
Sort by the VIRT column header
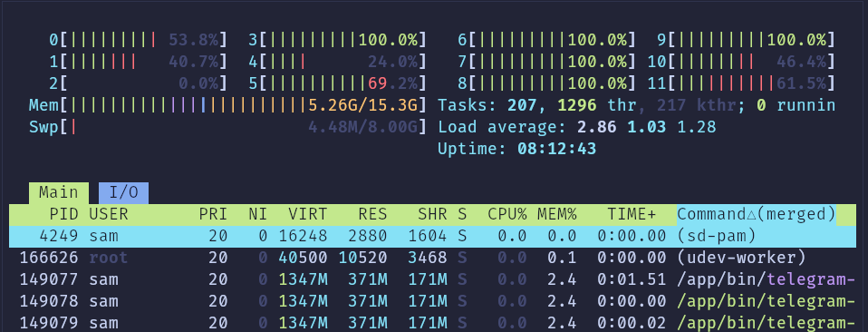click(308, 214)
